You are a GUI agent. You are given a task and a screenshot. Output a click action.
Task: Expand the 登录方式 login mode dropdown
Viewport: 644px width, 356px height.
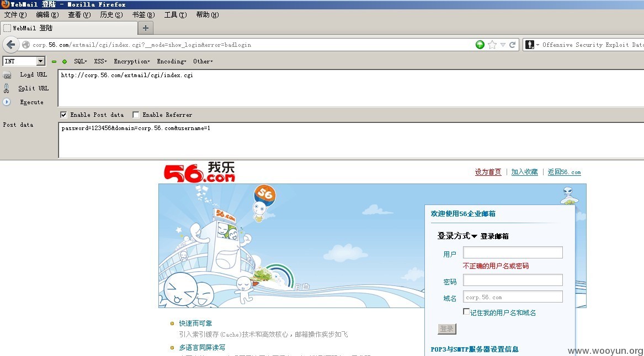coord(457,236)
